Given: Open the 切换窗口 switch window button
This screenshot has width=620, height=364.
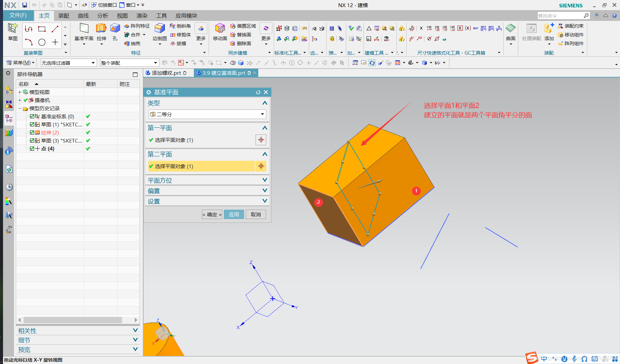Looking at the screenshot, I should click(x=104, y=5).
